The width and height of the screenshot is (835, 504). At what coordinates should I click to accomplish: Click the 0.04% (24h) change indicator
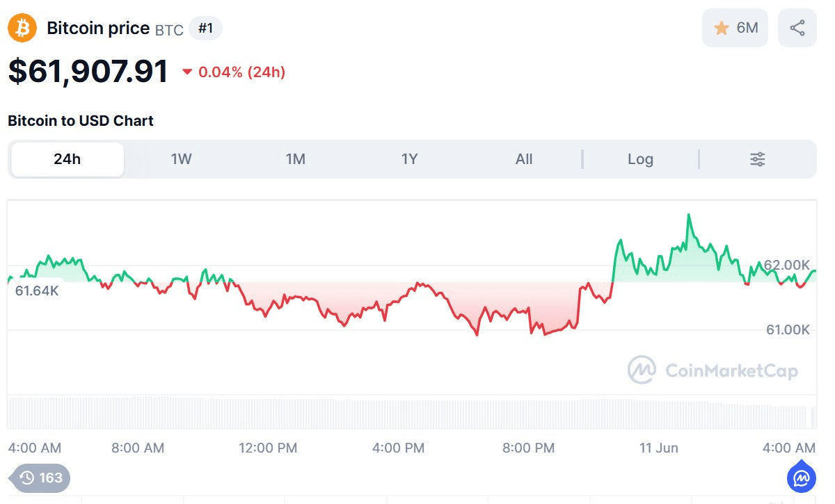[x=234, y=72]
